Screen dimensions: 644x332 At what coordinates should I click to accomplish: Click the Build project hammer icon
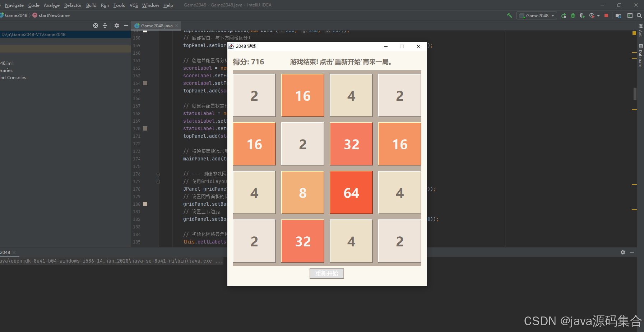coord(510,15)
